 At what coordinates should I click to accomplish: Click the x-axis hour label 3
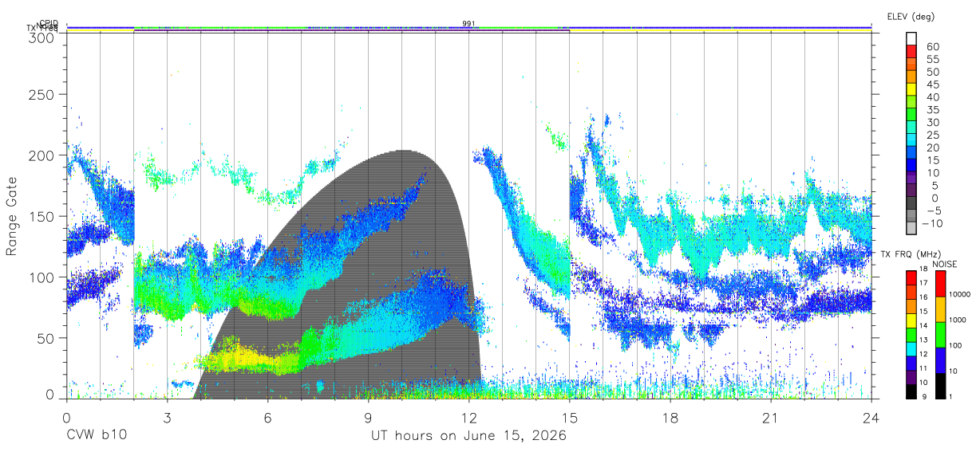pyautogui.click(x=167, y=418)
